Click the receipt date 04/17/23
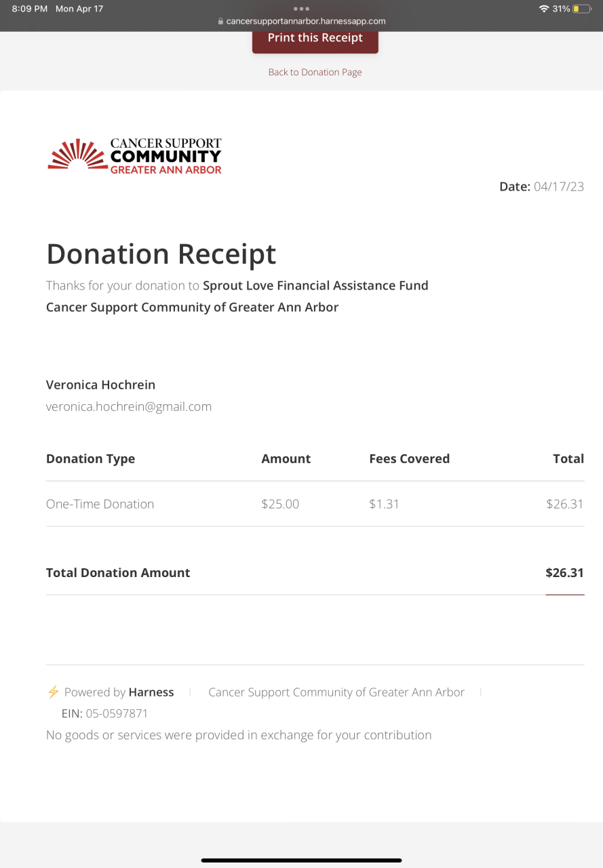603x868 pixels. (558, 186)
